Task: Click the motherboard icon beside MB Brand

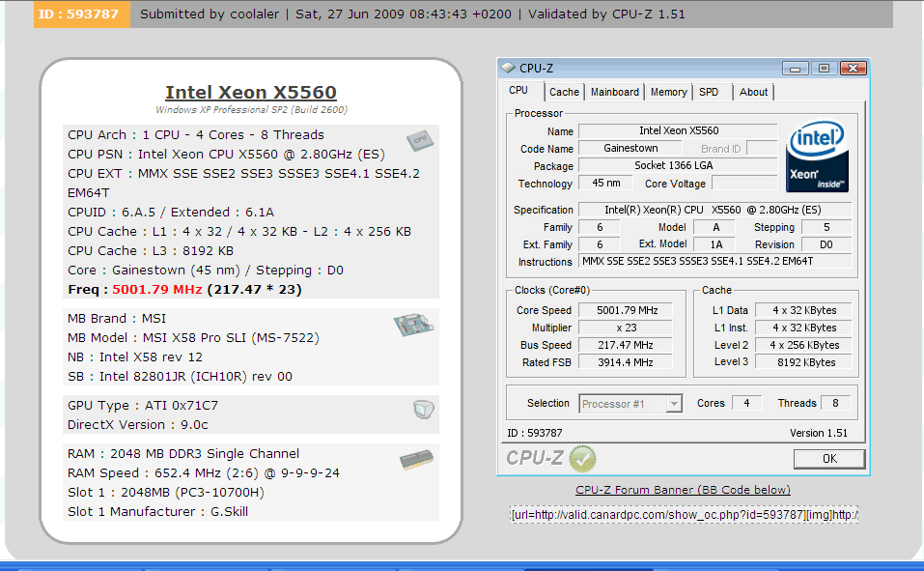Action: pos(413,325)
